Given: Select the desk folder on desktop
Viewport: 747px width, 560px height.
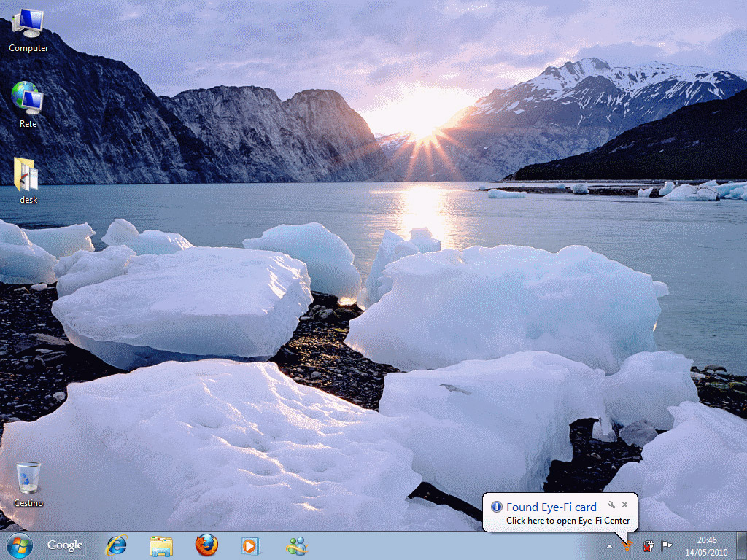Looking at the screenshot, I should point(28,175).
